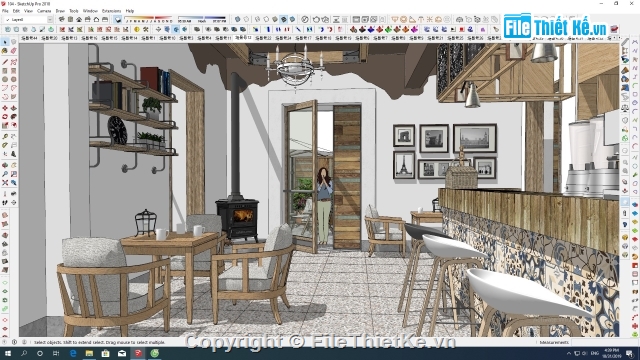The width and height of the screenshot is (640, 360).
Task: Switch to Iso standard view
Action: pos(62,19)
